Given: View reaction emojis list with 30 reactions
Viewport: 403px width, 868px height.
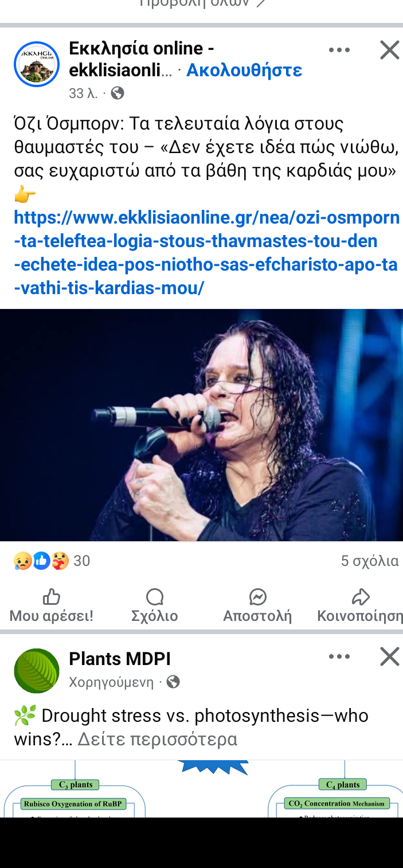Looking at the screenshot, I should (x=52, y=561).
